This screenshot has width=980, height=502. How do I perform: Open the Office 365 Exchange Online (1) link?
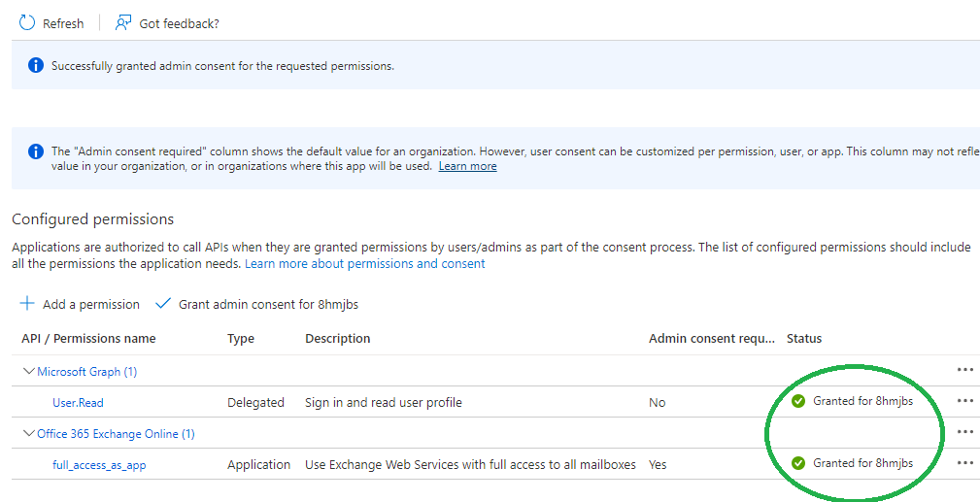click(116, 434)
